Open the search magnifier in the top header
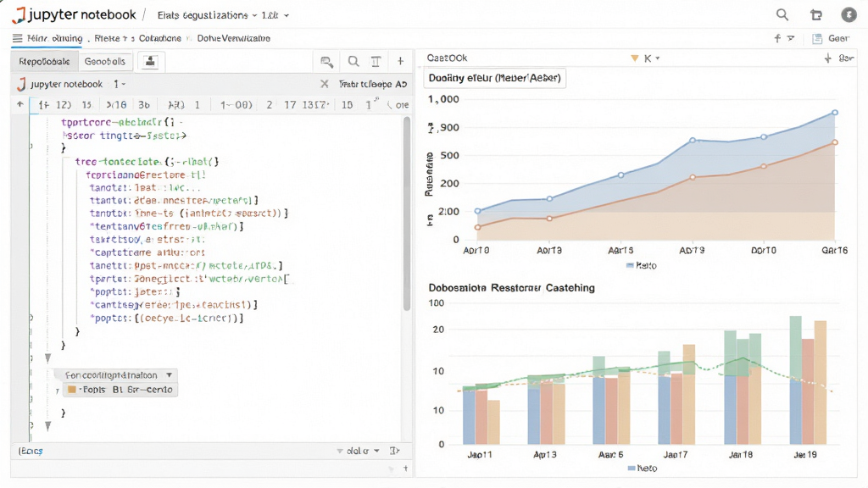The image size is (868, 488). pyautogui.click(x=782, y=15)
